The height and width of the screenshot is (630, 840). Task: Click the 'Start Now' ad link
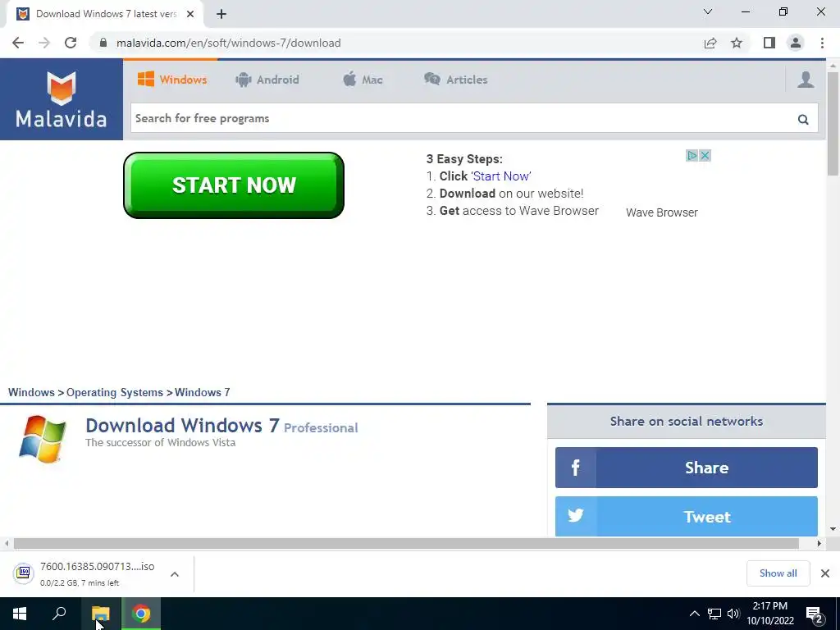[x=501, y=176]
